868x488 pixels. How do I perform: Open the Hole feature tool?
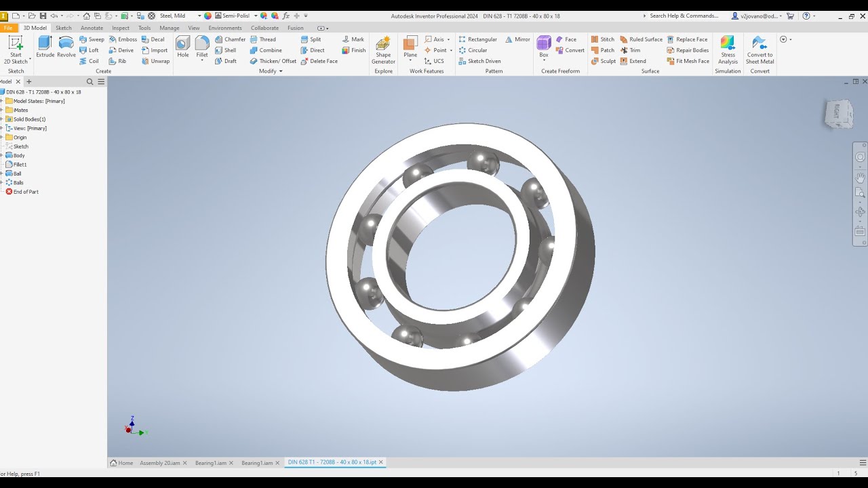(x=183, y=47)
